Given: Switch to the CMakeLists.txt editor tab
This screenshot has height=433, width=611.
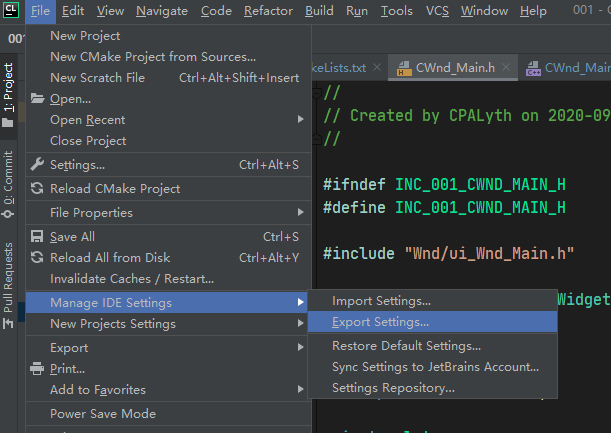Looking at the screenshot, I should point(339,68).
